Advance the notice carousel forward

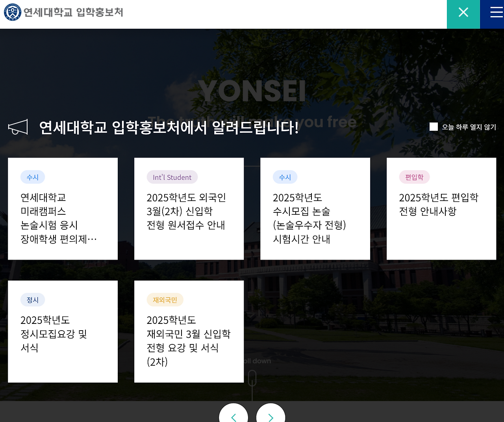point(271,418)
